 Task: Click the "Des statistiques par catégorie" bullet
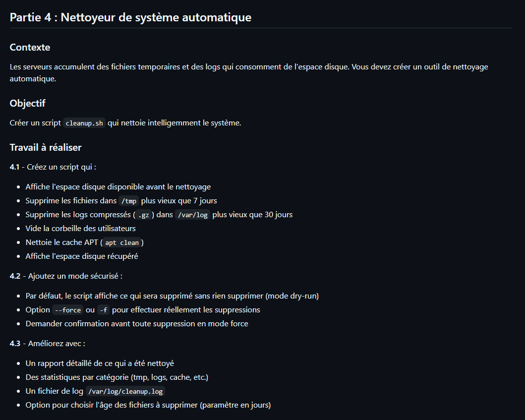(117, 377)
